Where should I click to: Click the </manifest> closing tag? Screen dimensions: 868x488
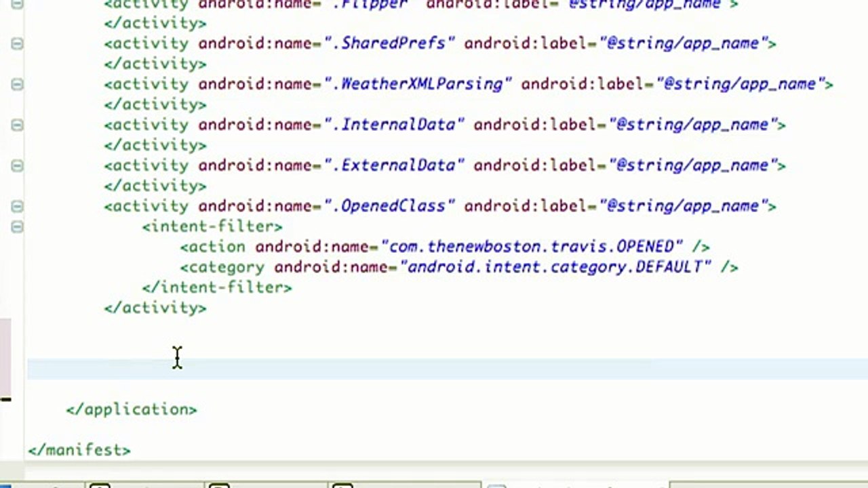click(x=79, y=450)
